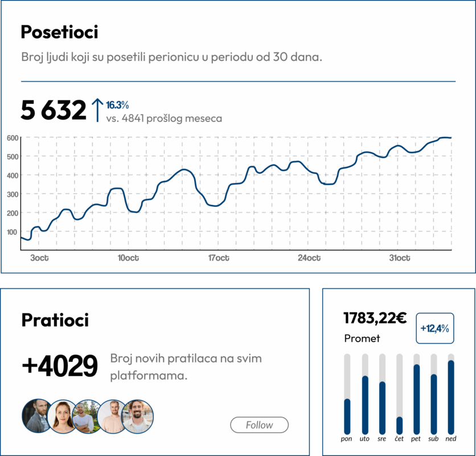Click the first follower avatar, bearded man

[x=36, y=416]
